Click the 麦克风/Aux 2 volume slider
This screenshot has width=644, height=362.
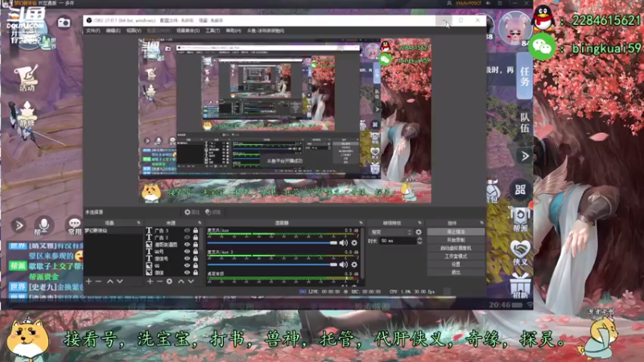272,265
